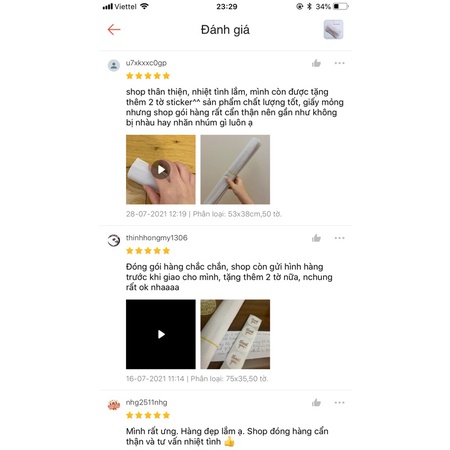Open more options for u7xkxxc0gp review
The height and width of the screenshot is (450, 450).
339,63
